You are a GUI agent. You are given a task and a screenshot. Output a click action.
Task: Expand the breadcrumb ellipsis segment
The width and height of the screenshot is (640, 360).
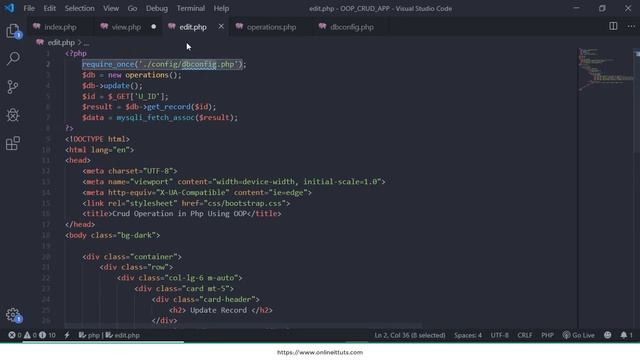tap(87, 43)
